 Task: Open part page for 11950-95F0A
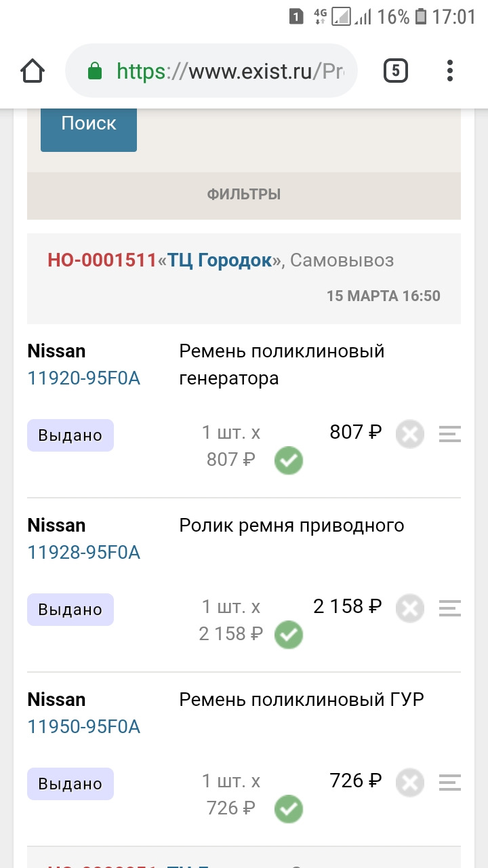pos(83,726)
